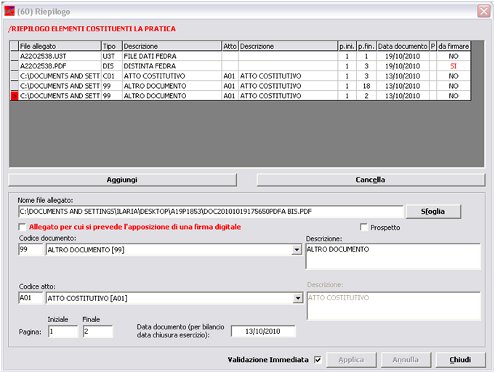This screenshot has height=373, width=495.
Task: Click the Pagina Iniziale field
Action: pos(63,332)
